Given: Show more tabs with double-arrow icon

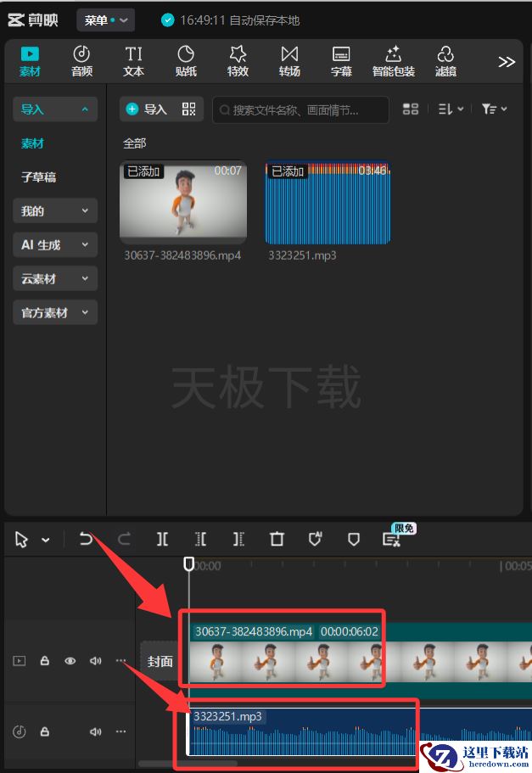Looking at the screenshot, I should tap(507, 62).
